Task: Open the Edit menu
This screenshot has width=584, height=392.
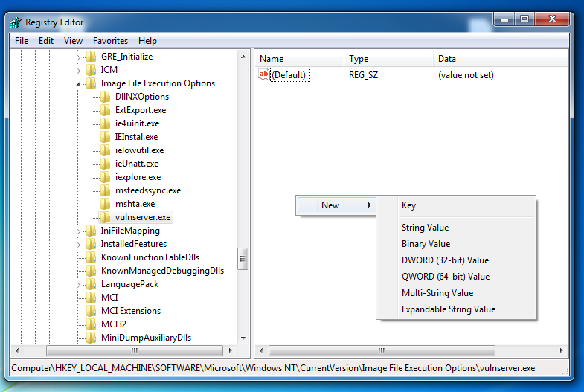Action: tap(46, 41)
